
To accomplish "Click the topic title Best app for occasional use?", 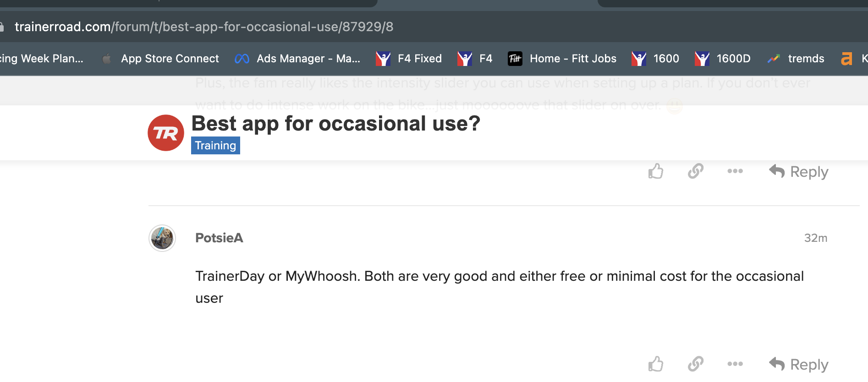I will [x=335, y=124].
